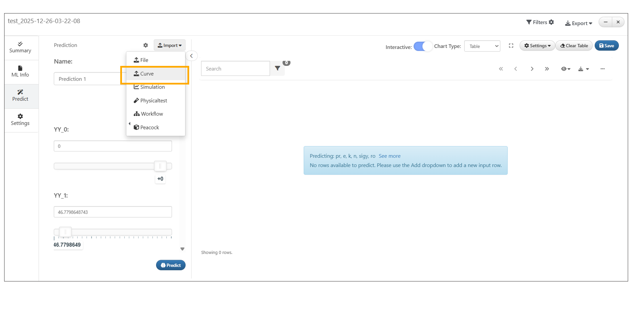The height and width of the screenshot is (316, 644).
Task: Open the three-dot more options menu
Action: (x=602, y=69)
